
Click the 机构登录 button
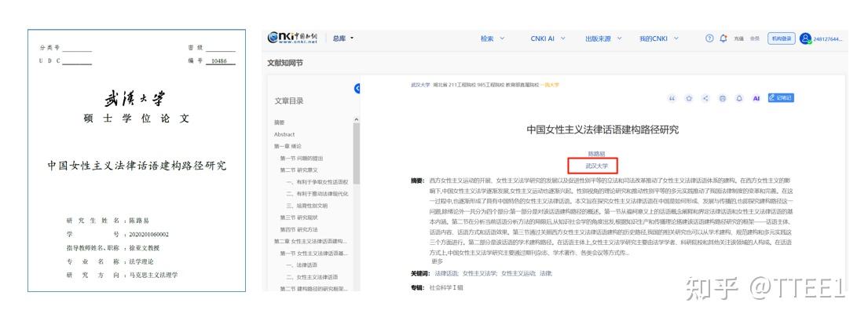(x=781, y=38)
